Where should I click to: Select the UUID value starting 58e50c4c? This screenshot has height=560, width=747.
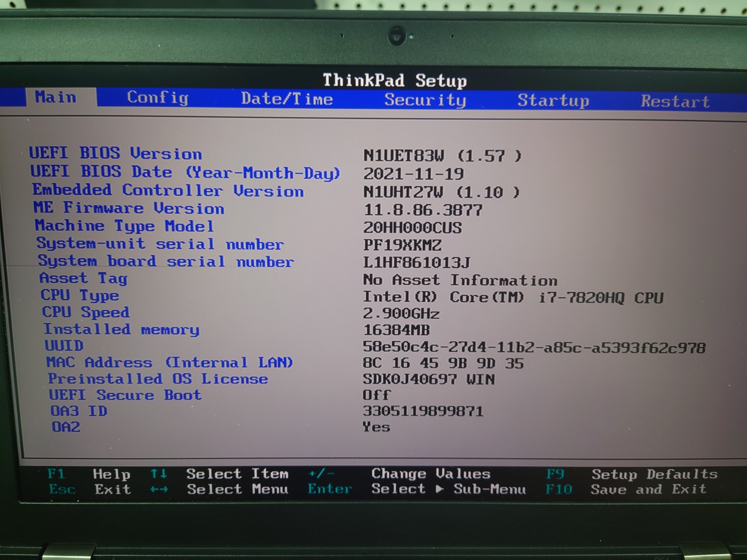click(534, 347)
